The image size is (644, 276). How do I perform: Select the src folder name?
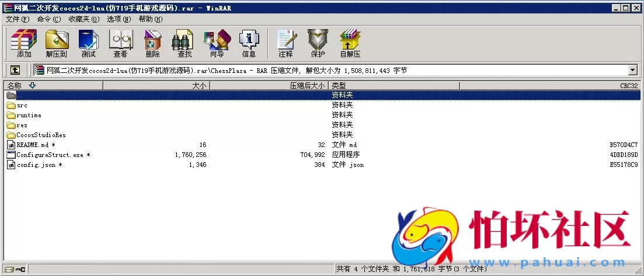[22, 105]
